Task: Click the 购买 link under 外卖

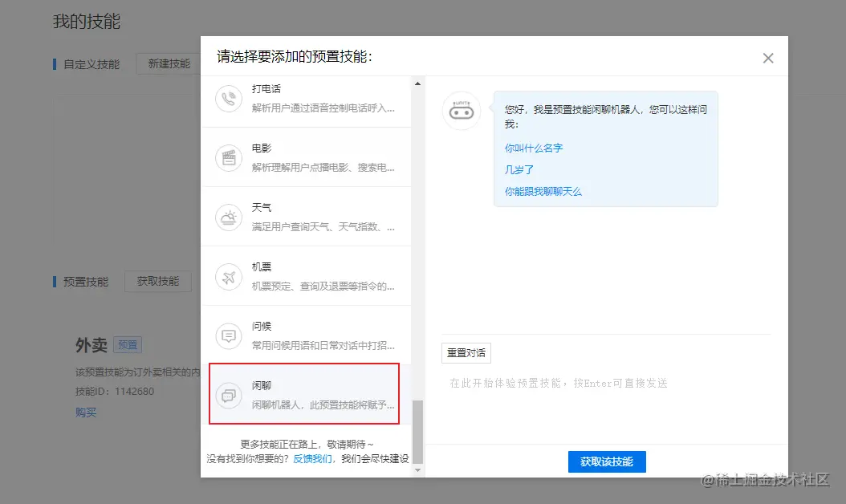Action: coord(86,413)
